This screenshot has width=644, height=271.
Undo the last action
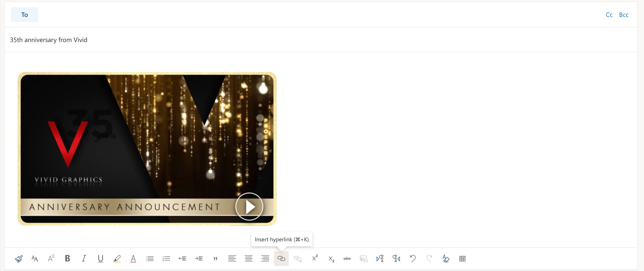[x=413, y=258]
